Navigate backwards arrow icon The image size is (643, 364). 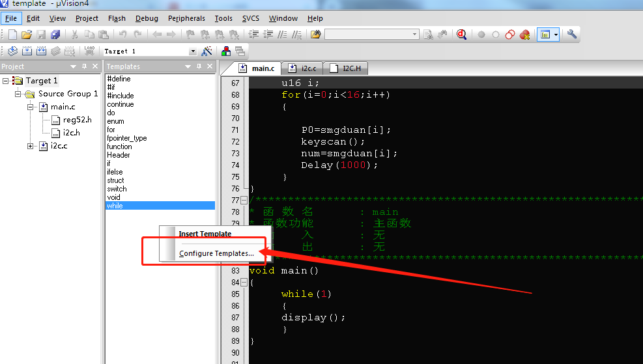[x=156, y=35]
